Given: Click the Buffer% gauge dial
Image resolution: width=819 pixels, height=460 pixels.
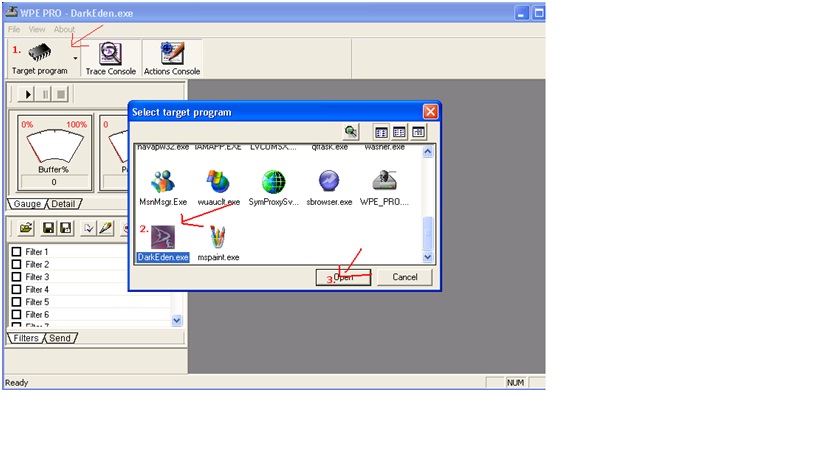Looking at the screenshot, I should 54,145.
